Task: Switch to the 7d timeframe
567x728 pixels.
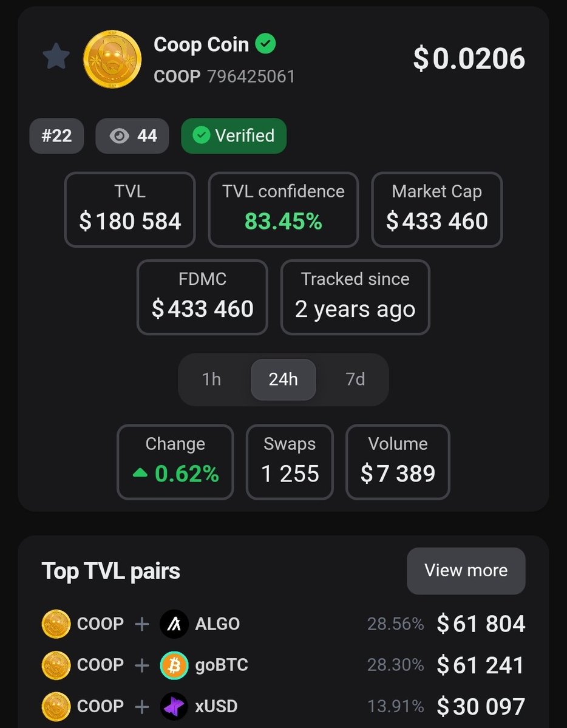Action: (355, 379)
